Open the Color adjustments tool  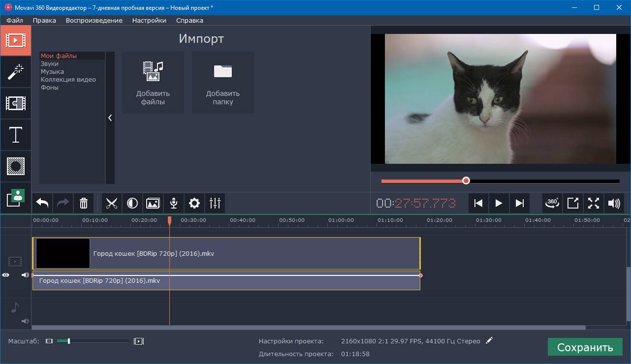pyautogui.click(x=132, y=203)
